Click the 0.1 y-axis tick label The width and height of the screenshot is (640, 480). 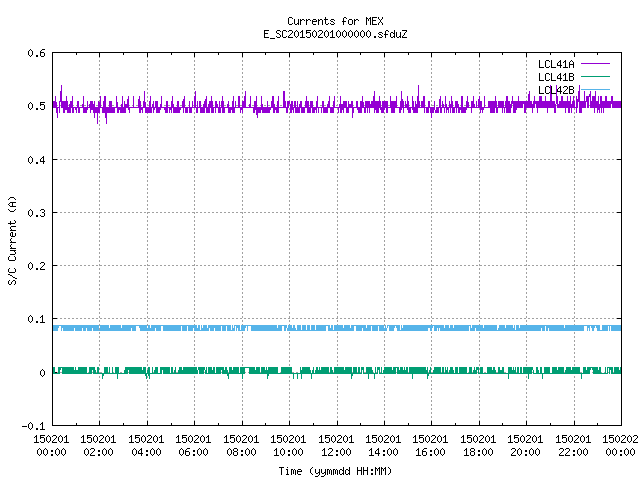click(36, 319)
